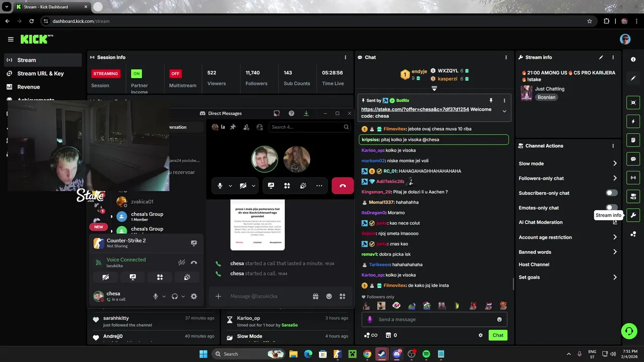The width and height of the screenshot is (644, 362).
Task: Click the green Chat send button
Action: pos(498,335)
